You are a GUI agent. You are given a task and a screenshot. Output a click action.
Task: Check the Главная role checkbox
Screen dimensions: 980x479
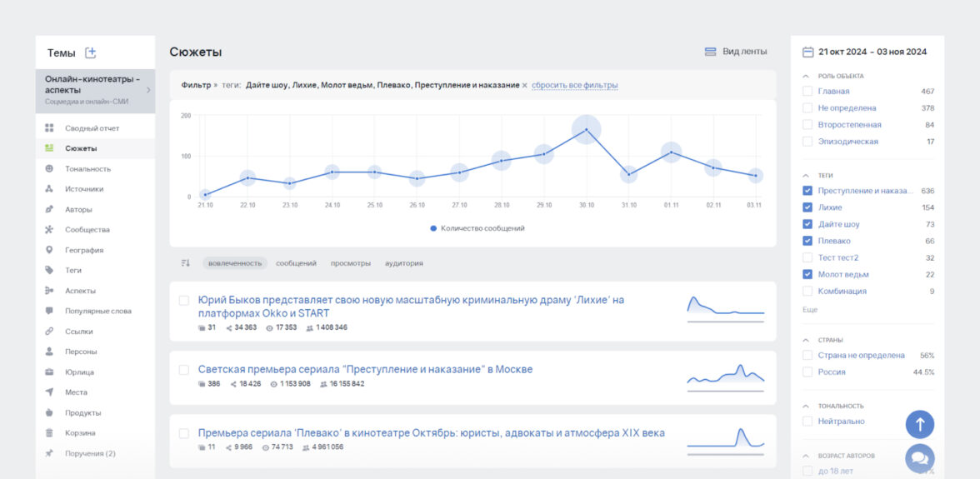pos(807,91)
